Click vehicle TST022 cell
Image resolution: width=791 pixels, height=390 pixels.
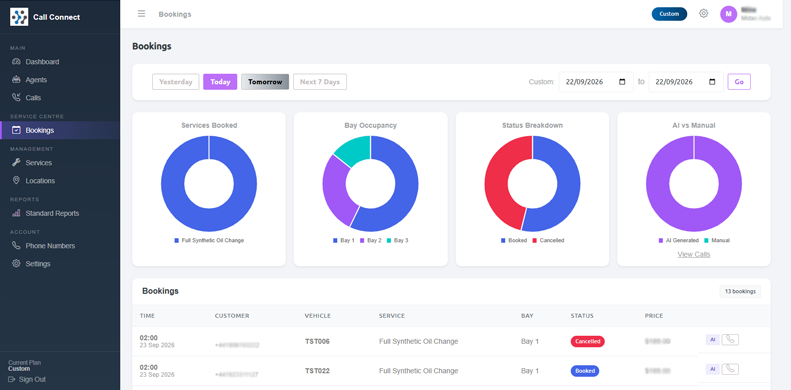coord(317,371)
